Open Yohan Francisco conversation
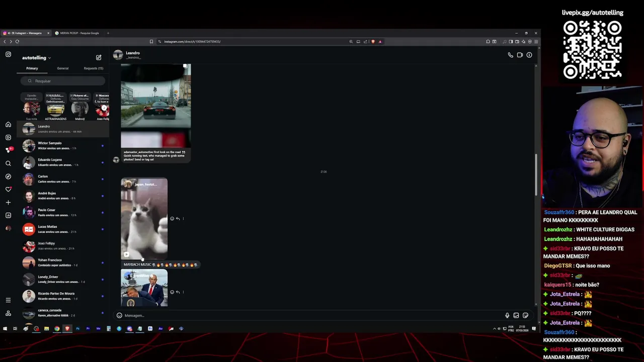Image resolution: width=644 pixels, height=362 pixels. [63, 262]
